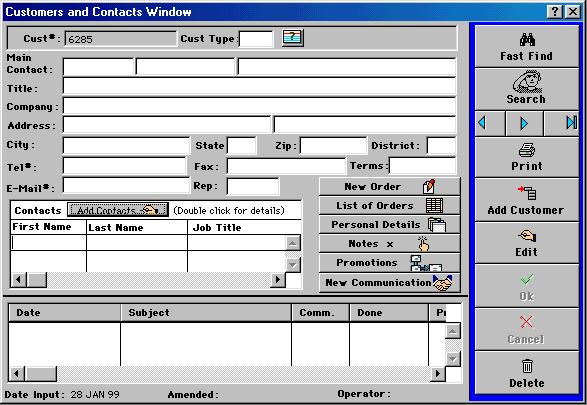Click the New Order button
587x405 pixels.
[389, 186]
